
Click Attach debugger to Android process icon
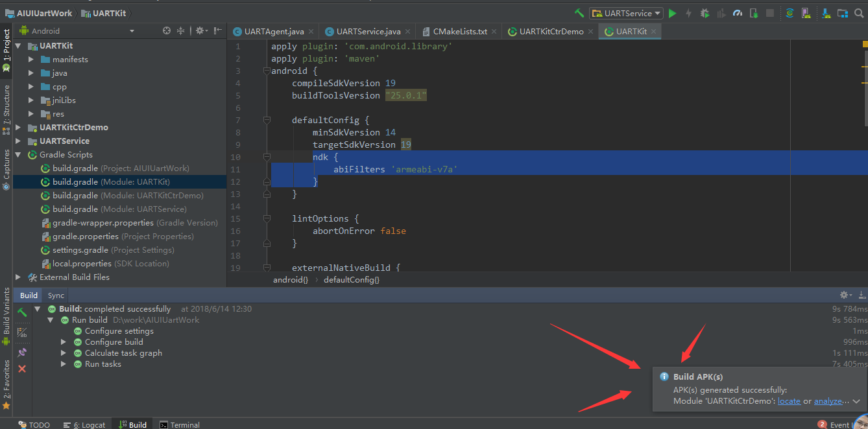tap(753, 13)
